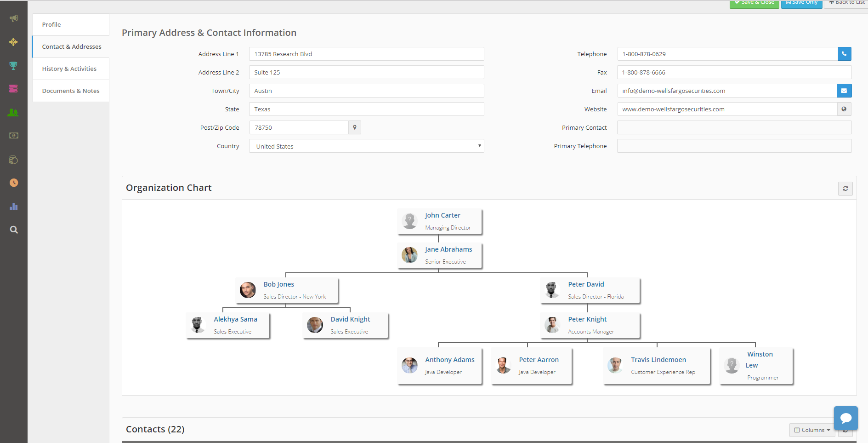Open the History & Activities tab
The width and height of the screenshot is (868, 443).
[x=71, y=69]
